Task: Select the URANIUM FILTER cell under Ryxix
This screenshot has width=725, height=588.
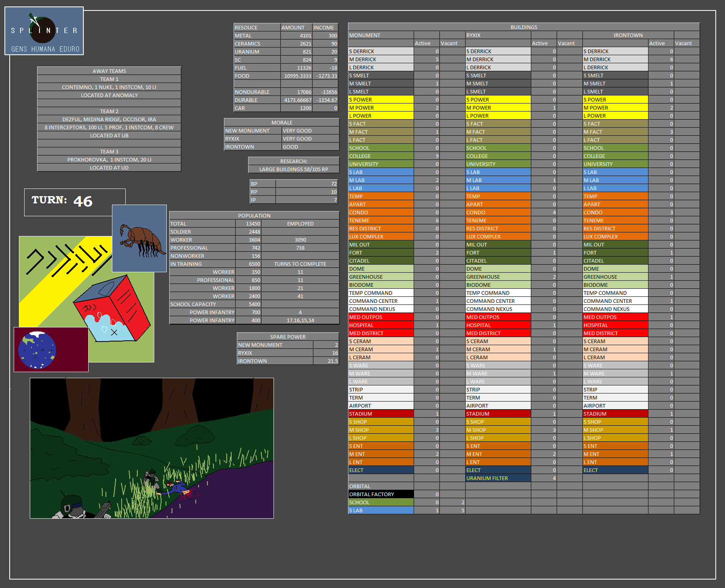Action: click(498, 478)
